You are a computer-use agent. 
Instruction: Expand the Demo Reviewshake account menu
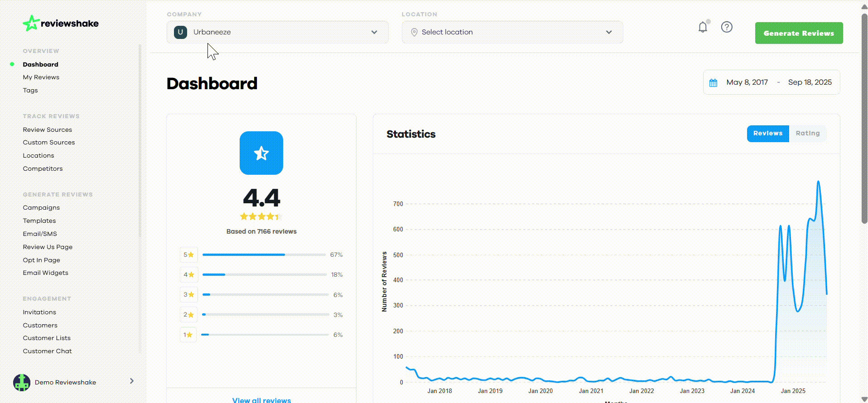(x=131, y=381)
